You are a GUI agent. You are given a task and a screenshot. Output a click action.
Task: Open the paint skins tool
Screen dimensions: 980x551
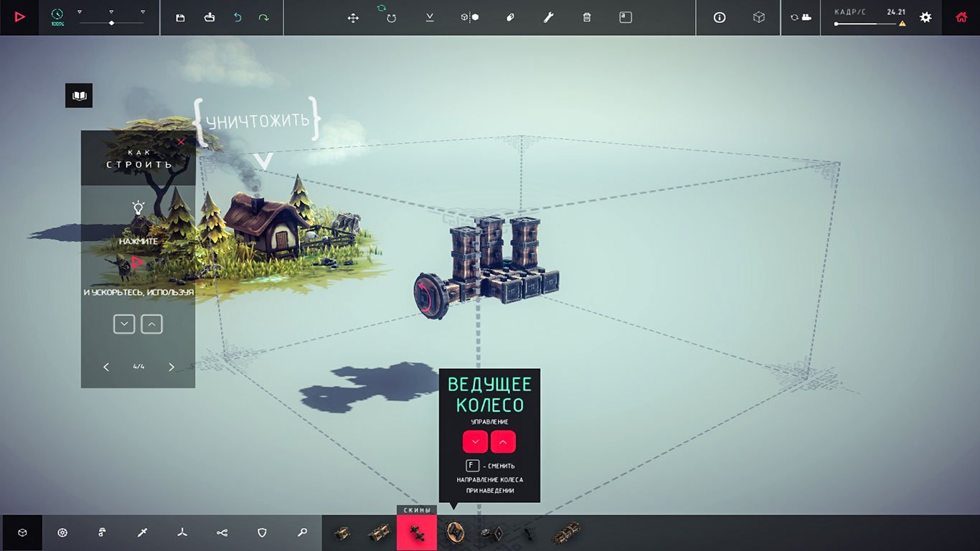510,17
